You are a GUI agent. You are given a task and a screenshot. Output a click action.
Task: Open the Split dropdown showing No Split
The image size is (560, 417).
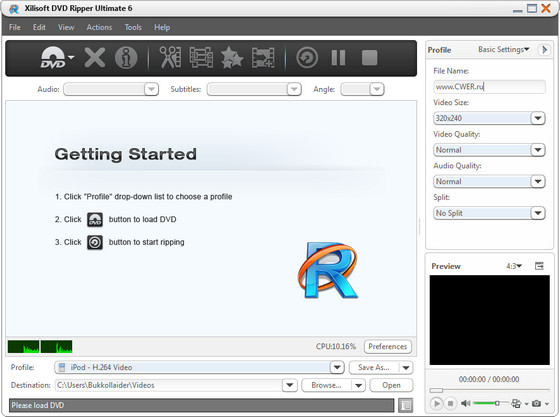coord(490,213)
